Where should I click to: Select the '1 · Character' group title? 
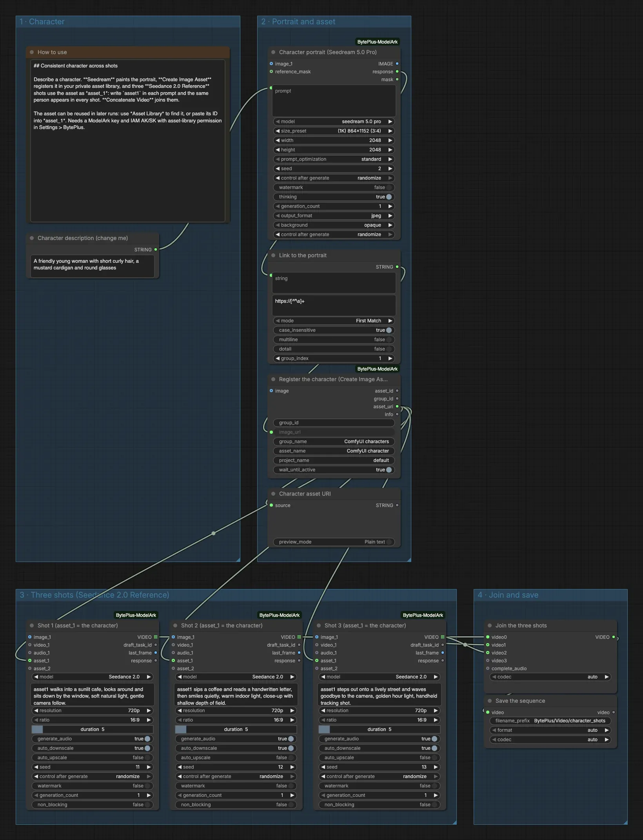point(42,22)
